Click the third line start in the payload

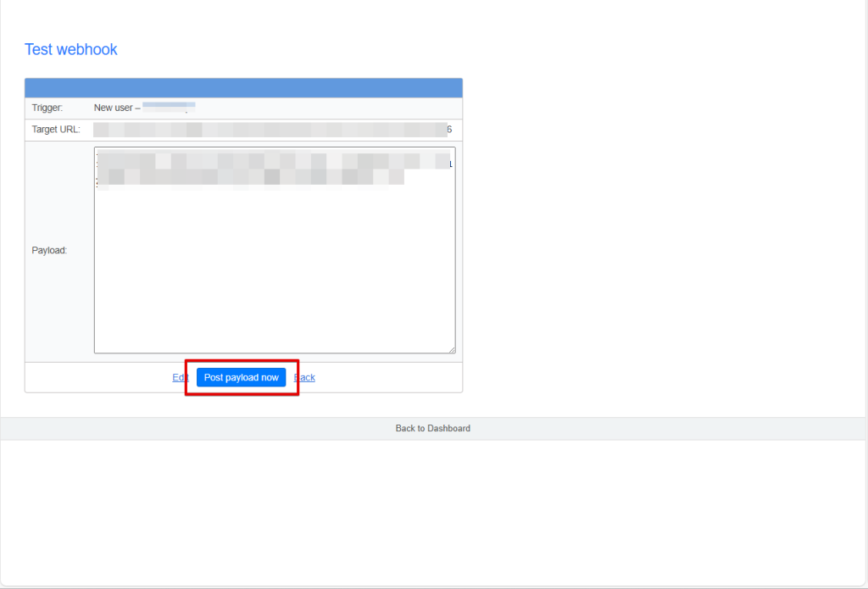click(98, 185)
